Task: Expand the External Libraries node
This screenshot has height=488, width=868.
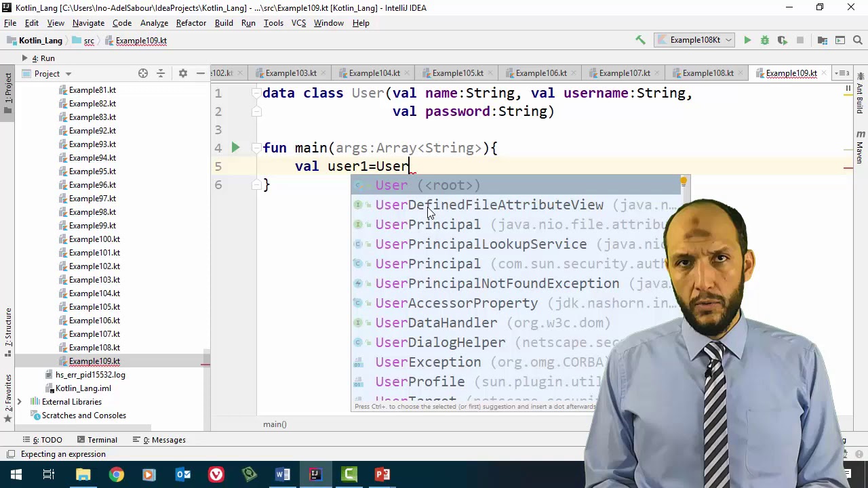Action: (x=19, y=402)
